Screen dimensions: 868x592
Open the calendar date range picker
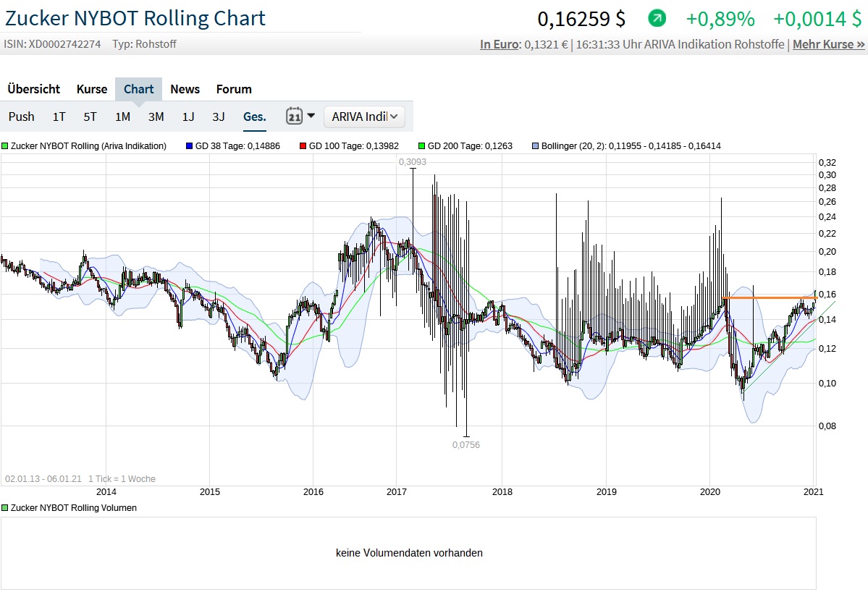(x=294, y=116)
